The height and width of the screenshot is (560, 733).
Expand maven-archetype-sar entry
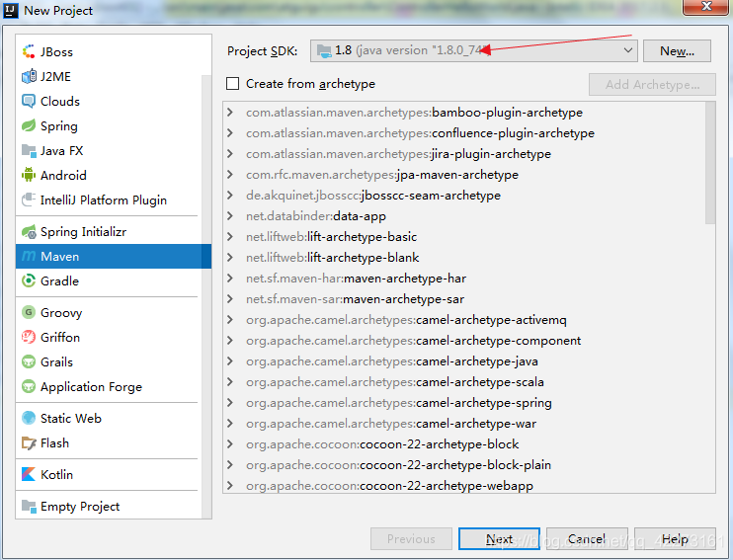tap(230, 298)
